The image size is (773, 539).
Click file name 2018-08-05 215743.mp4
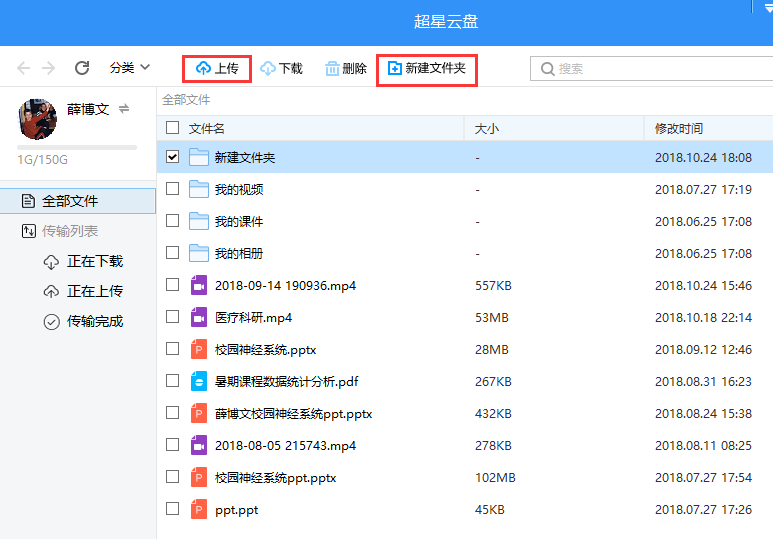point(285,446)
